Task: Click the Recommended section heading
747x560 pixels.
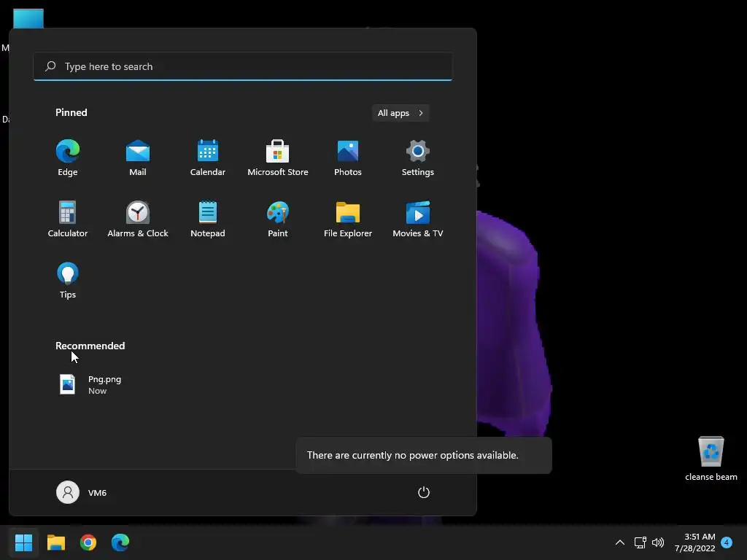Action: coord(90,346)
